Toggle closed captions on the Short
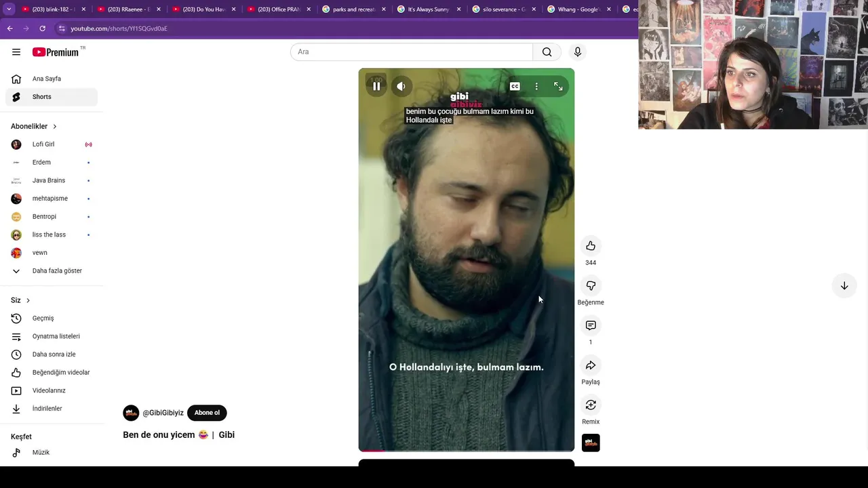The image size is (868, 488). 515,86
